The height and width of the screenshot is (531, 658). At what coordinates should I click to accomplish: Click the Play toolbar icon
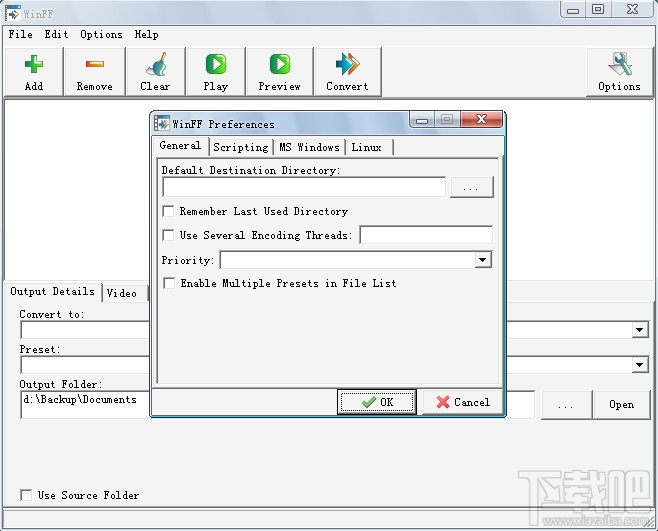point(216,64)
